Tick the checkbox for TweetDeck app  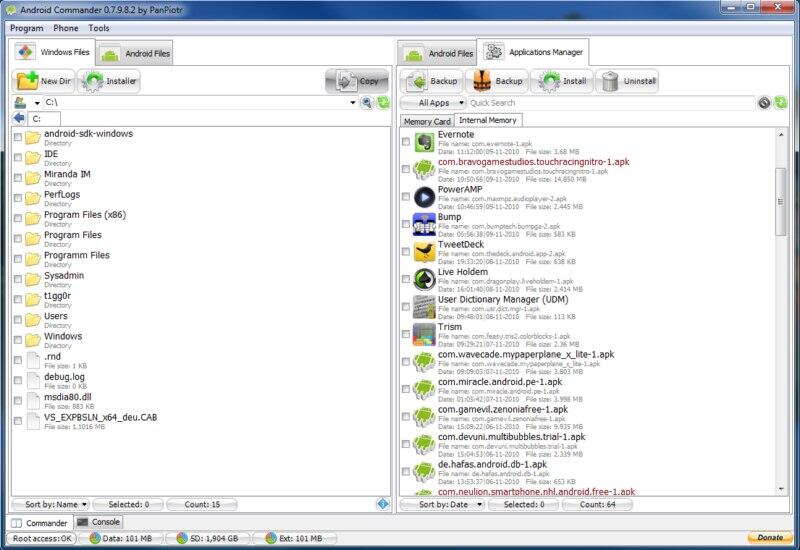coord(406,252)
